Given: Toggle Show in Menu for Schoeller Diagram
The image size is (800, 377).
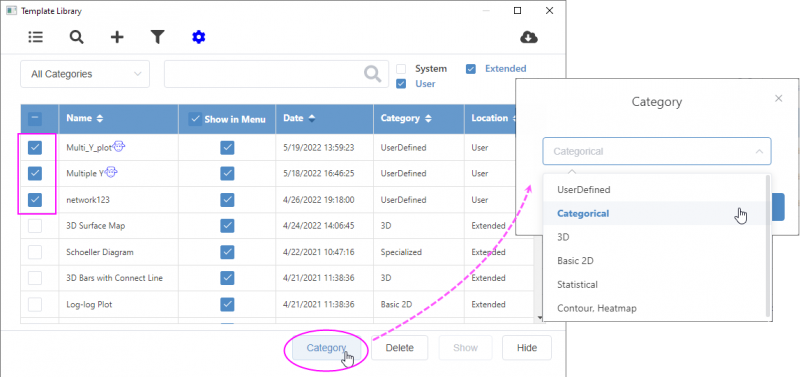Looking at the screenshot, I should point(227,252).
